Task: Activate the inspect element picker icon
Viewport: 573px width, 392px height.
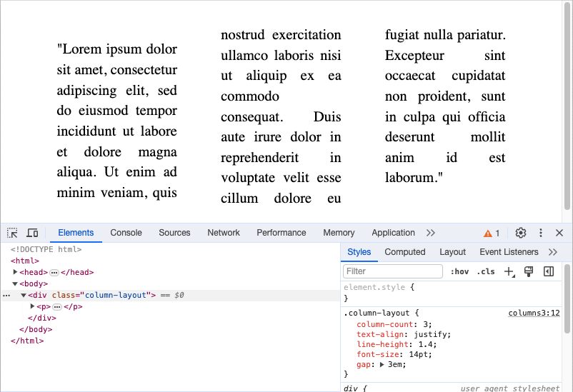Action: [x=12, y=233]
